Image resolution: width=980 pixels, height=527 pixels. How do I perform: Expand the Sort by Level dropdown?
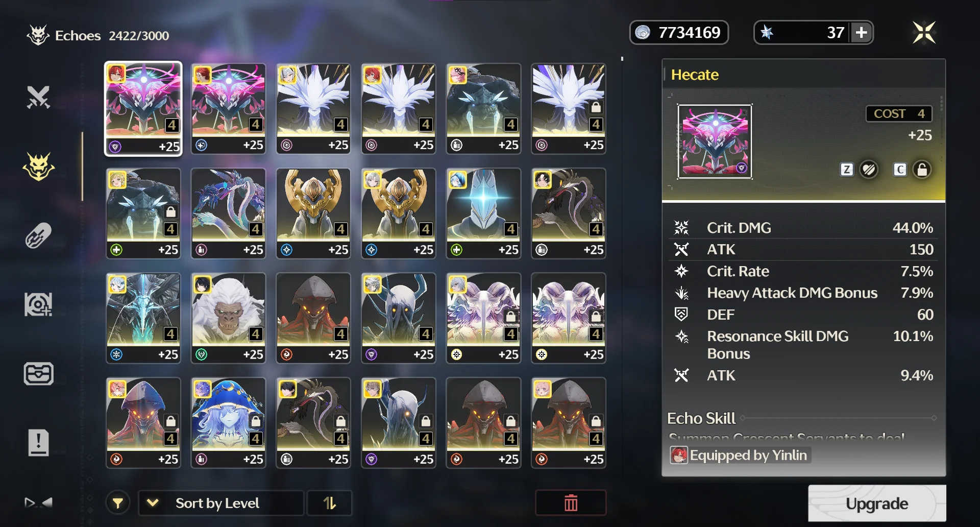pyautogui.click(x=221, y=504)
